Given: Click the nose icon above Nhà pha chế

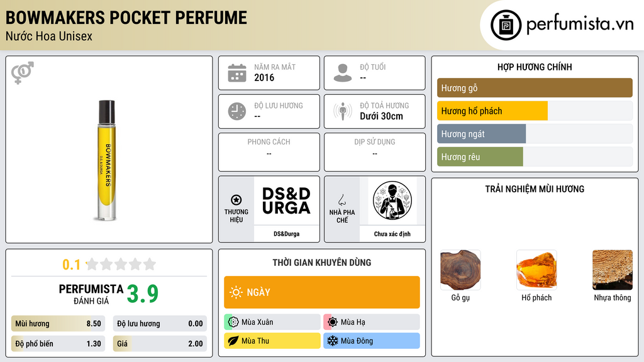Looking at the screenshot, I should coord(341,200).
